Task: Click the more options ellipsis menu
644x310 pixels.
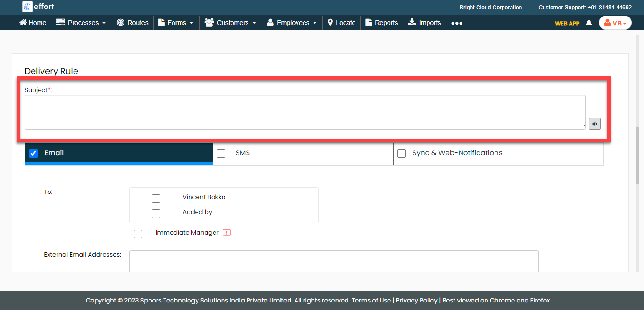Action: click(456, 23)
